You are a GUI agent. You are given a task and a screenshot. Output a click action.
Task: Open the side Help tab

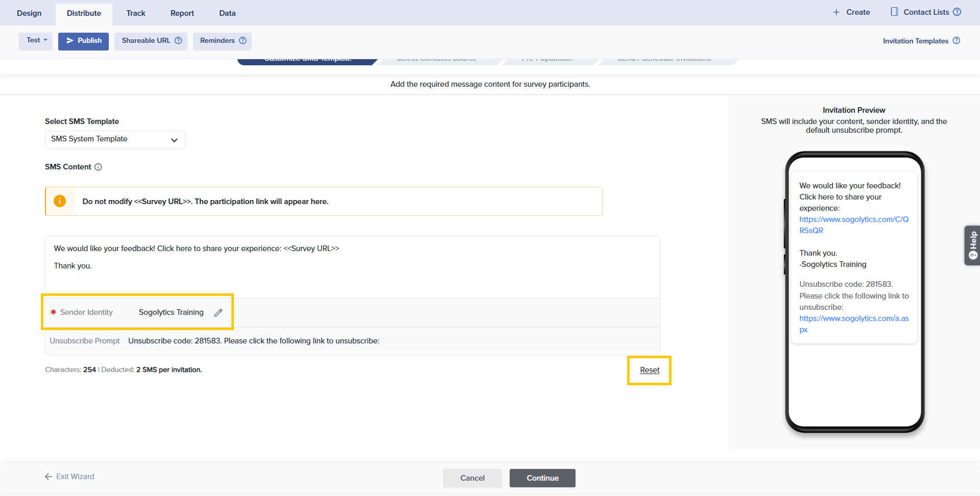point(972,245)
